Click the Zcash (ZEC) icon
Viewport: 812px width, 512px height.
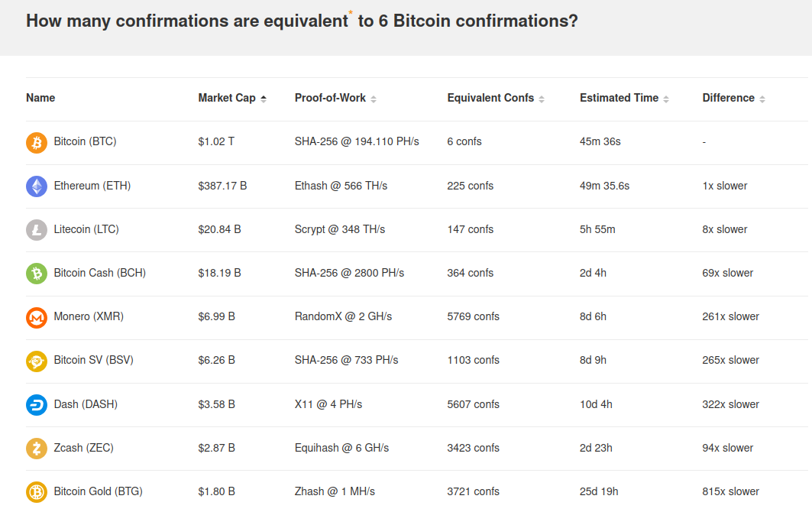(37, 449)
